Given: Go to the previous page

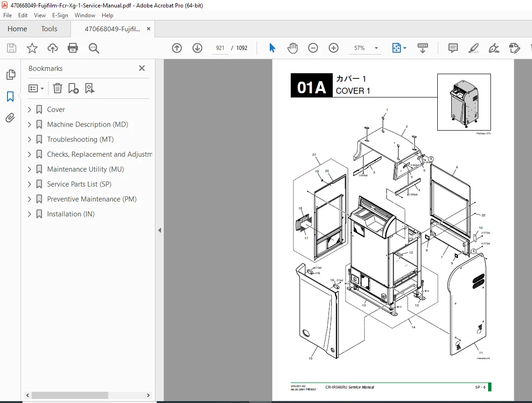Looking at the screenshot, I should pos(177,48).
